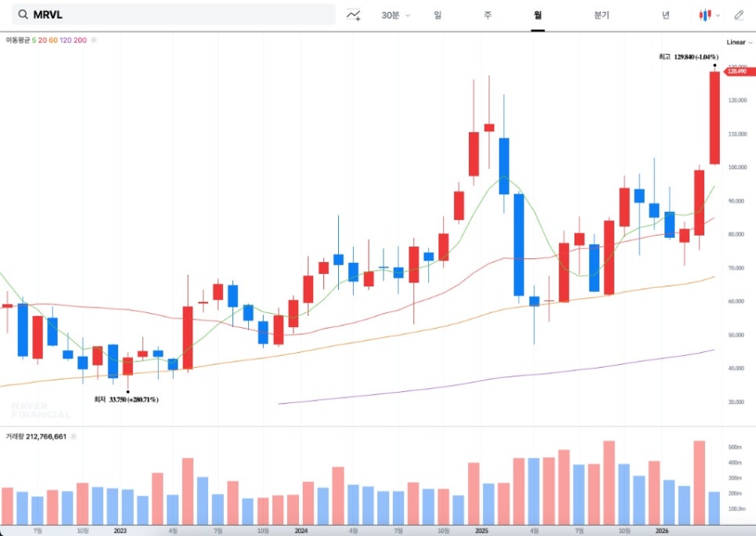The width and height of the screenshot is (756, 536).
Task: Expand the chart type dropdown chevron
Action: click(x=718, y=16)
